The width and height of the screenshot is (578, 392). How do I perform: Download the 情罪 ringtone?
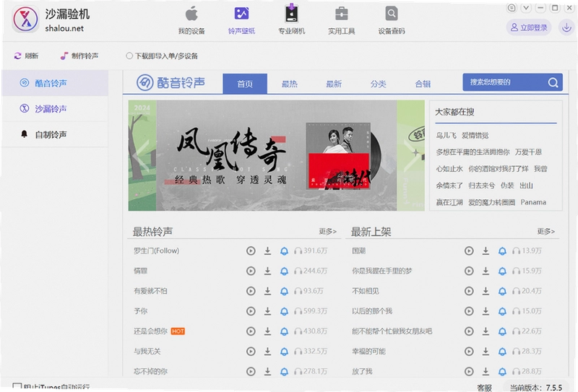click(267, 271)
